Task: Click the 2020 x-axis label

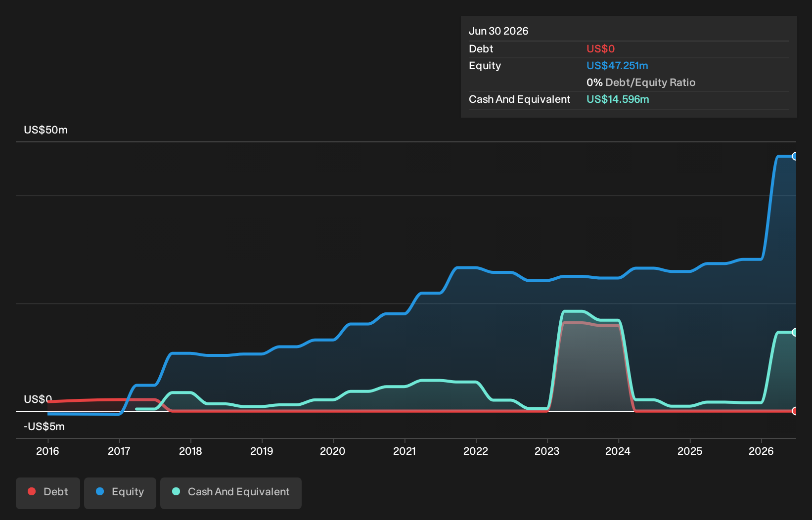Action: [333, 451]
